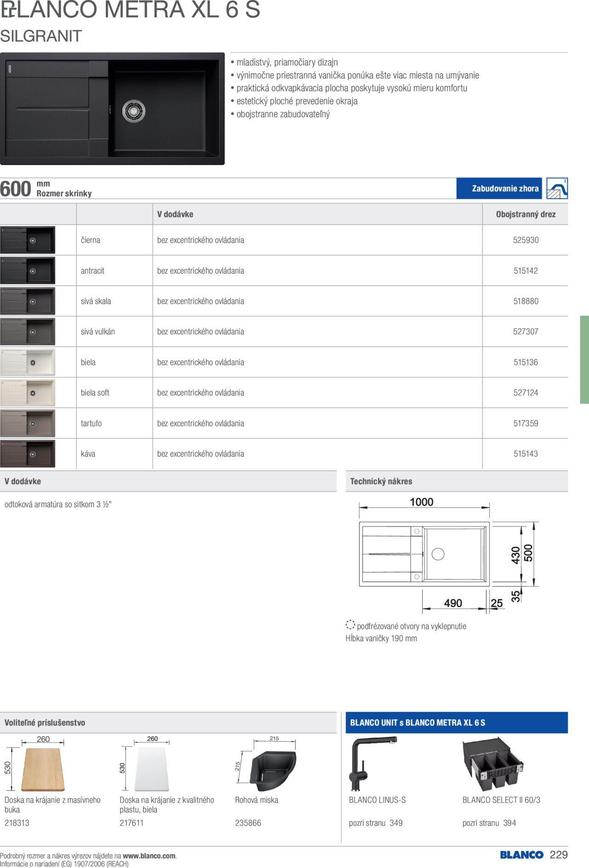The image size is (589, 868).
Task: Select the tartufo color sink thumbnail
Action: click(x=28, y=424)
